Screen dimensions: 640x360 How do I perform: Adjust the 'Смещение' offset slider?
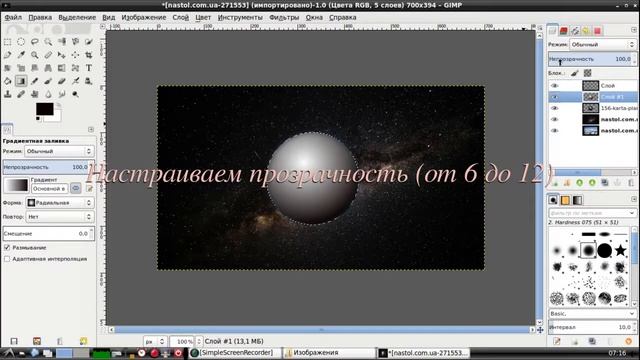(x=48, y=233)
